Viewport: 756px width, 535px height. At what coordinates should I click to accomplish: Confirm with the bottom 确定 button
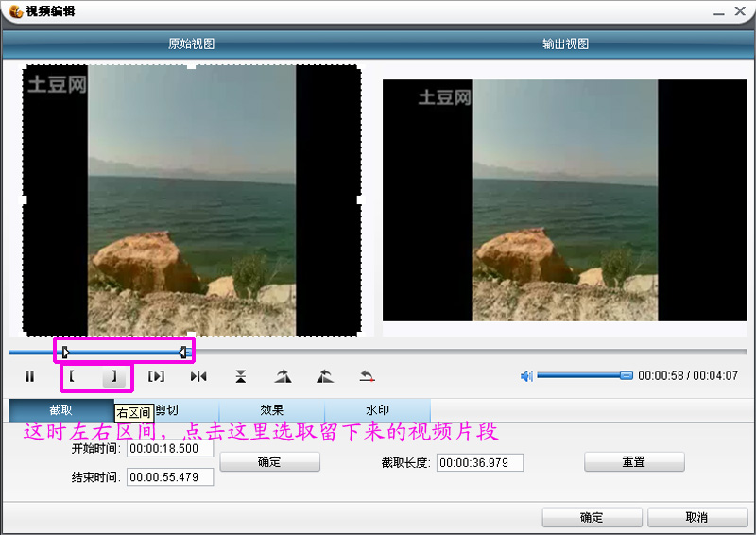click(593, 518)
